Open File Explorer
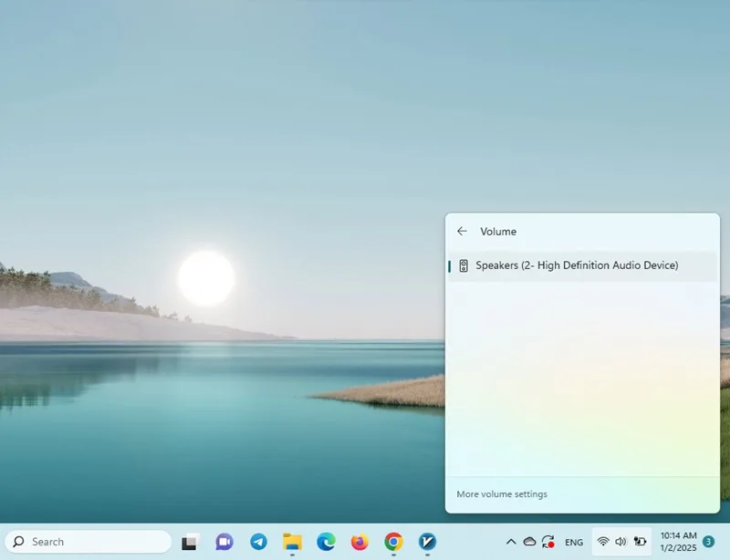The height and width of the screenshot is (560, 730). (292, 542)
